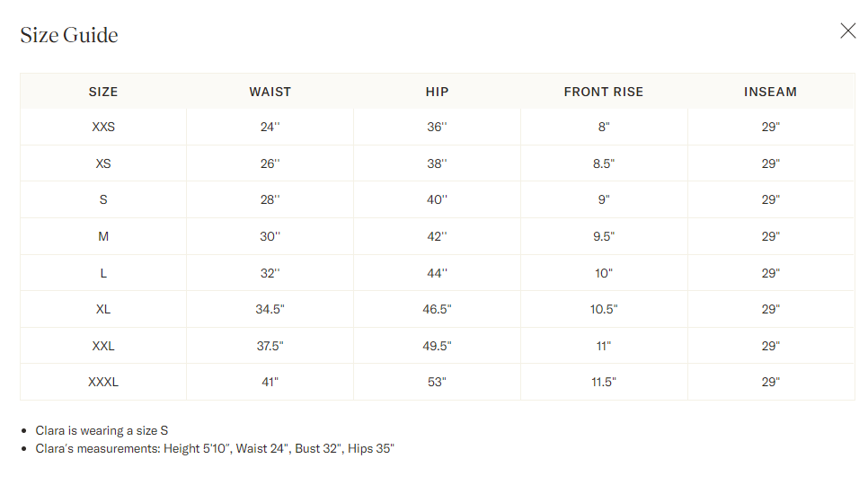Screen dimensions: 868x494
Task: Click the HIP column header
Action: (437, 92)
